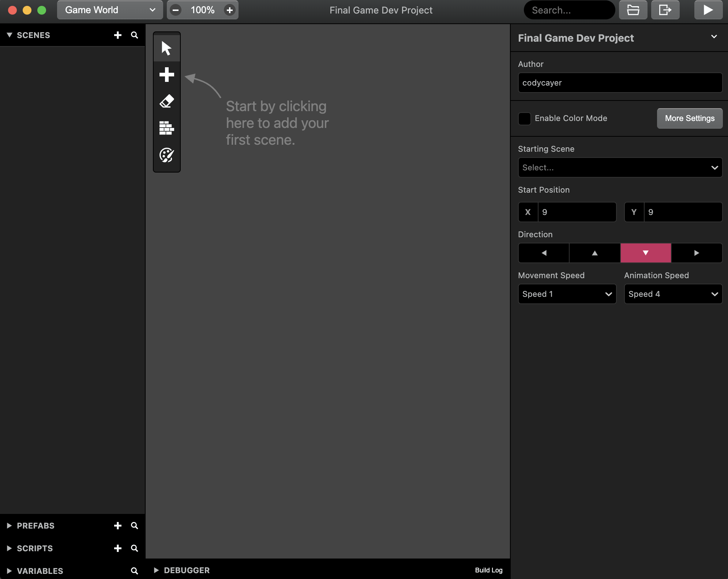Viewport: 728px width, 579px height.
Task: Expand the PREFABS section
Action: [x=10, y=526]
